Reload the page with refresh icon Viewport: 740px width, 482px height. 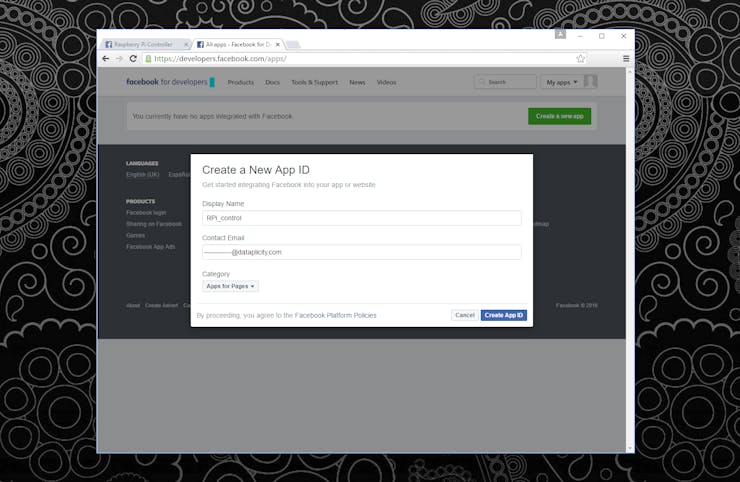point(133,59)
